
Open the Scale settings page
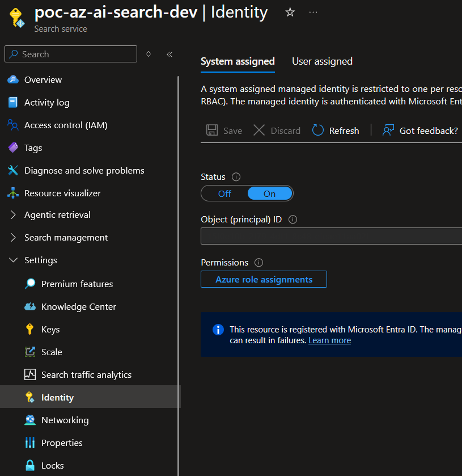coord(52,352)
